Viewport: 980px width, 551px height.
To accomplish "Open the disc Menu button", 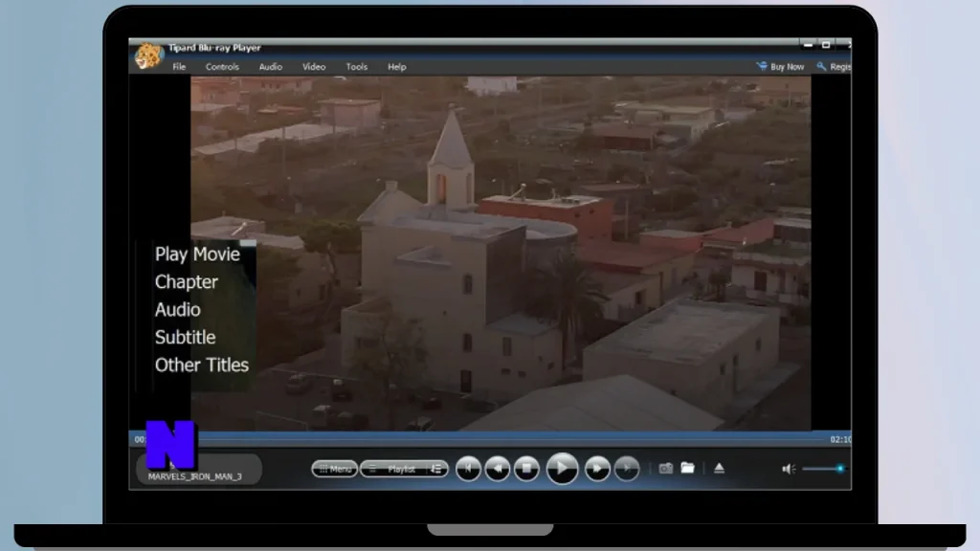I will 335,469.
